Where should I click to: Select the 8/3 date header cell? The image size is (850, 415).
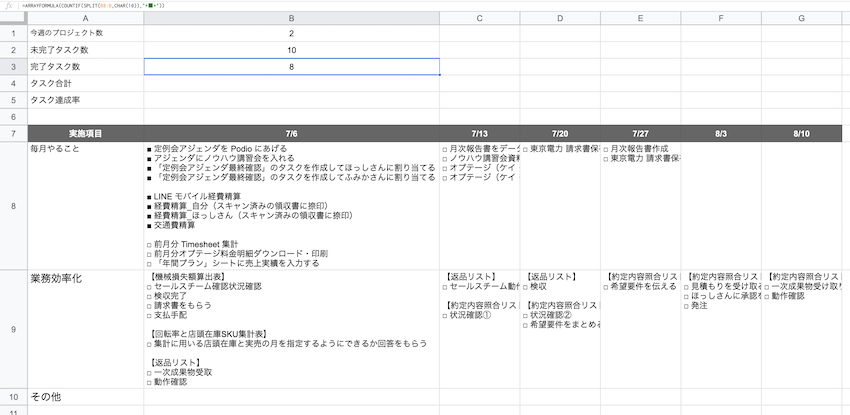(721, 133)
